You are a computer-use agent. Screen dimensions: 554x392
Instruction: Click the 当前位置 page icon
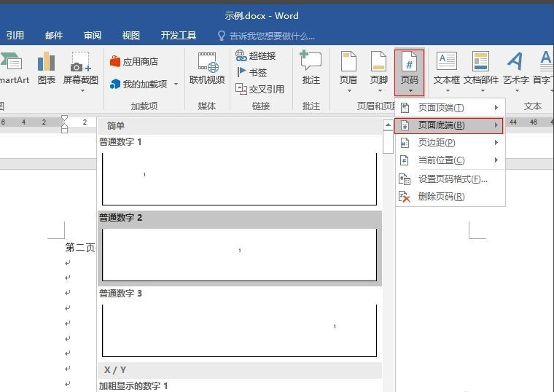(x=405, y=160)
